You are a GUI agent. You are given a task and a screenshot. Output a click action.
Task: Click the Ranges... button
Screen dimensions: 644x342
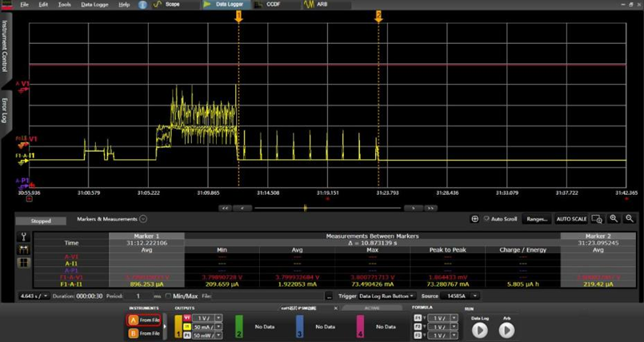(537, 219)
